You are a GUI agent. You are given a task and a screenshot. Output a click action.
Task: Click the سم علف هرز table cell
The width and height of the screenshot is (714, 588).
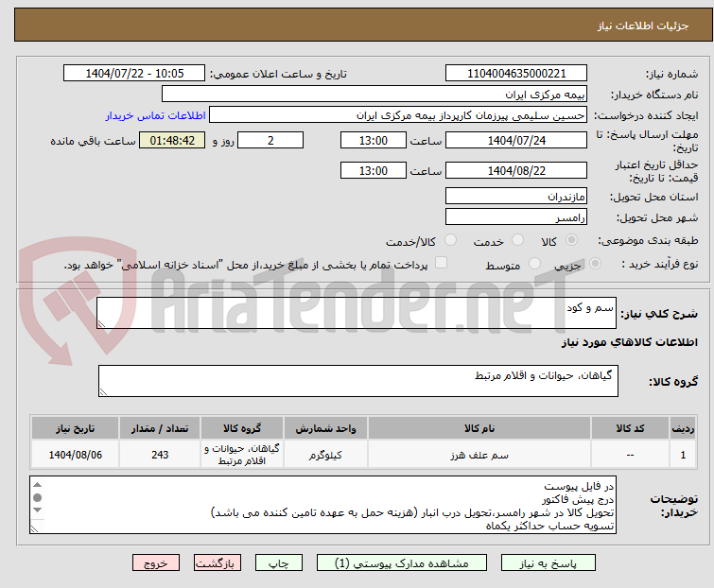coord(479,455)
